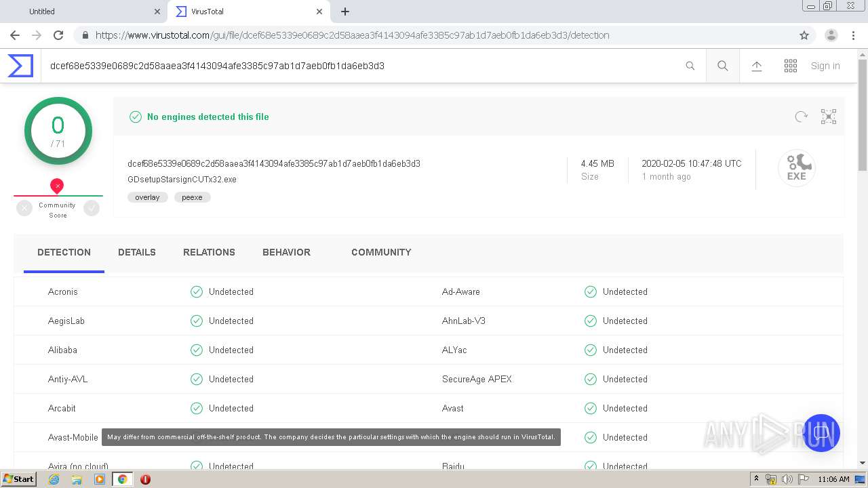Select the ALYac engine name
868x488 pixels.
(x=454, y=350)
